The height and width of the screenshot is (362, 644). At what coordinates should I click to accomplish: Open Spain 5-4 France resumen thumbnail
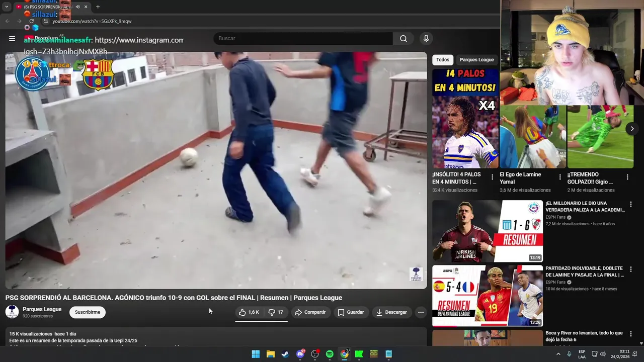pyautogui.click(x=487, y=296)
